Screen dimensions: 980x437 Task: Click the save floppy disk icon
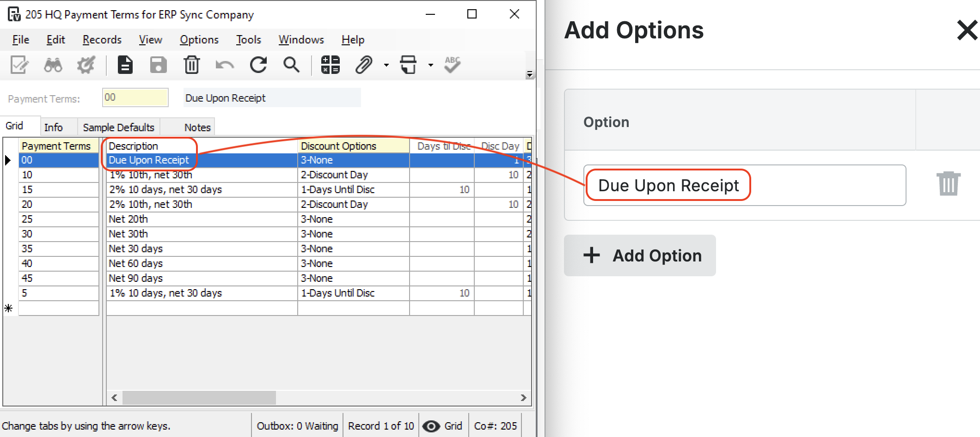pos(158,65)
